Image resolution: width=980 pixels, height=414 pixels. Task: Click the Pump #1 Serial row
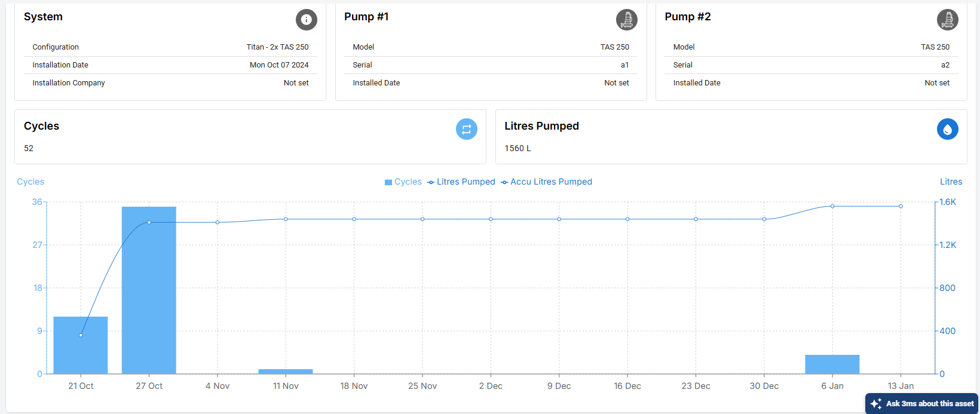pyautogui.click(x=491, y=65)
